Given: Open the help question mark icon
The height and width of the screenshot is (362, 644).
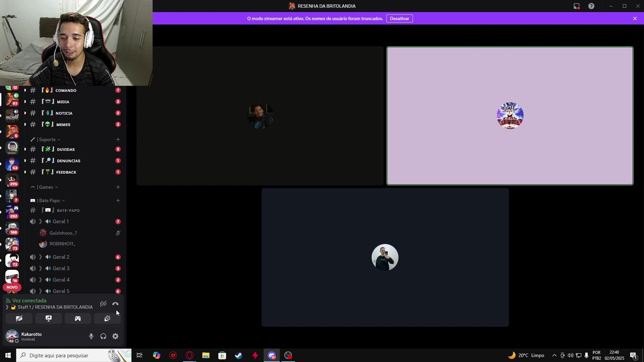Looking at the screenshot, I should click(x=591, y=6).
